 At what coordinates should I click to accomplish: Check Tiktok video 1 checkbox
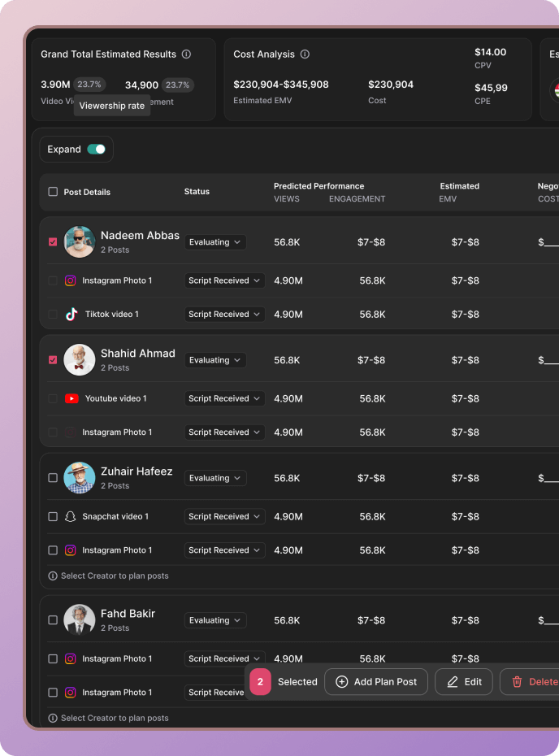tap(53, 315)
